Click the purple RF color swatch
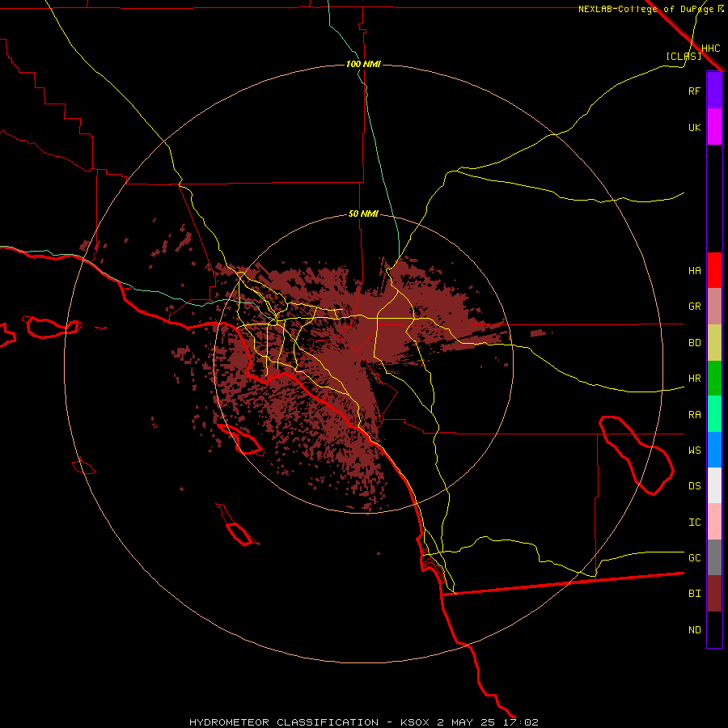Viewport: 728px width, 728px height. pyautogui.click(x=714, y=91)
